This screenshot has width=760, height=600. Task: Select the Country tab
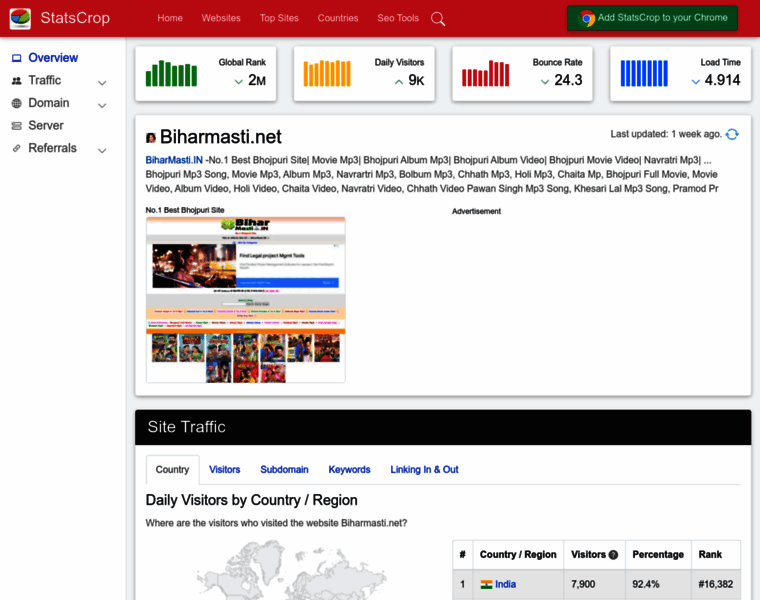coord(172,470)
